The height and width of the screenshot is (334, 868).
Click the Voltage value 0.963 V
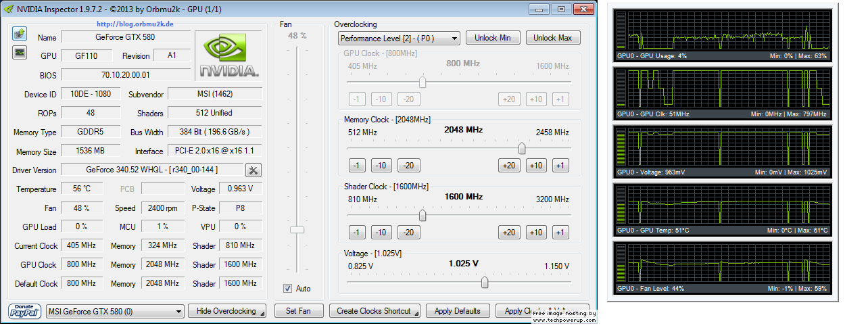tap(241, 189)
